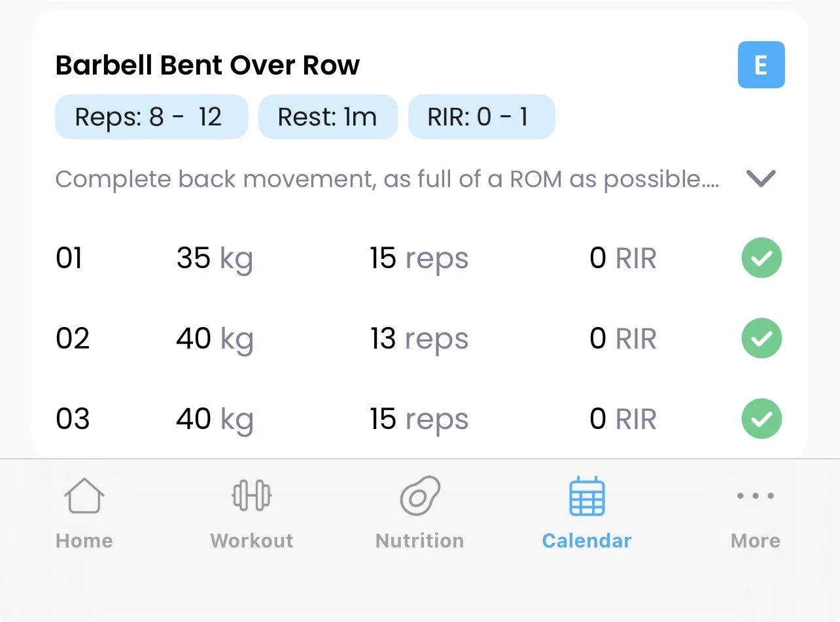Tap the Reps: 8 - 12 pill
840x622 pixels.
pos(151,117)
